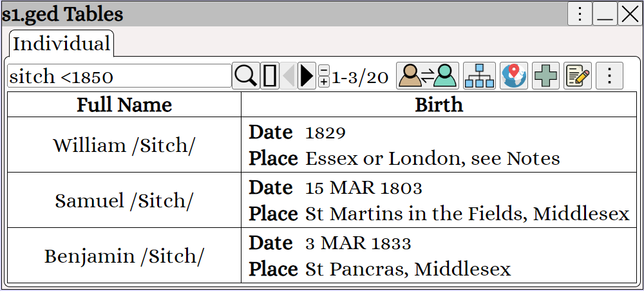Click the Birth column header

(x=439, y=105)
